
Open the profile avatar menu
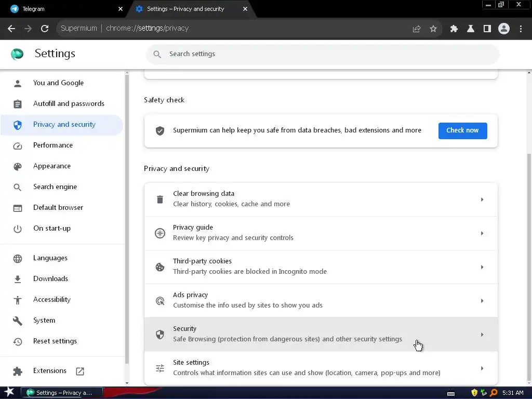504,29
